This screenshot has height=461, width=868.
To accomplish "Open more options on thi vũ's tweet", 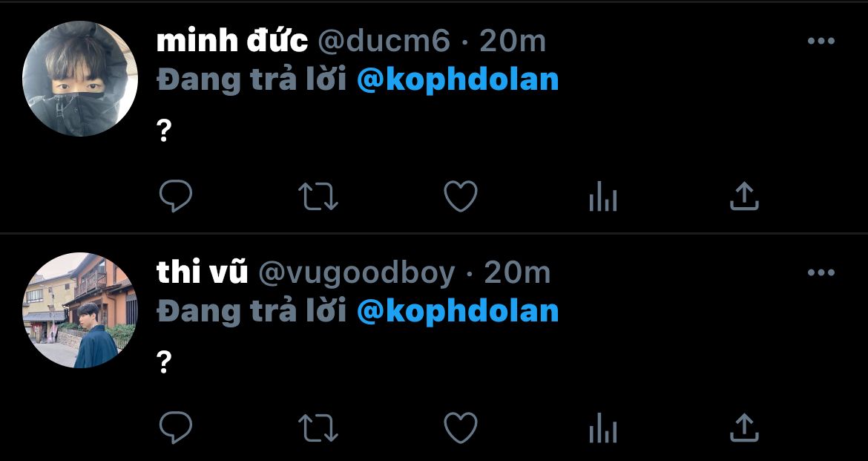I will click(x=821, y=272).
